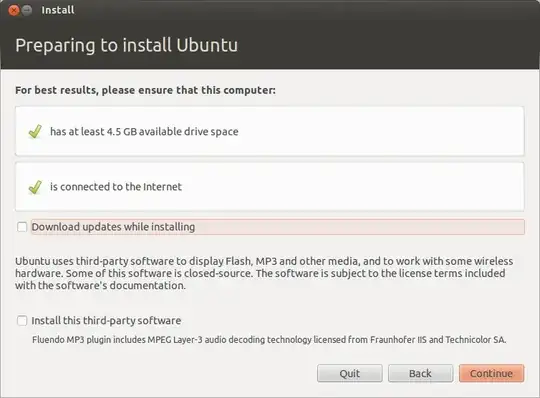
Task: Click the 'Download updates while installing' label text
Action: click(113, 227)
